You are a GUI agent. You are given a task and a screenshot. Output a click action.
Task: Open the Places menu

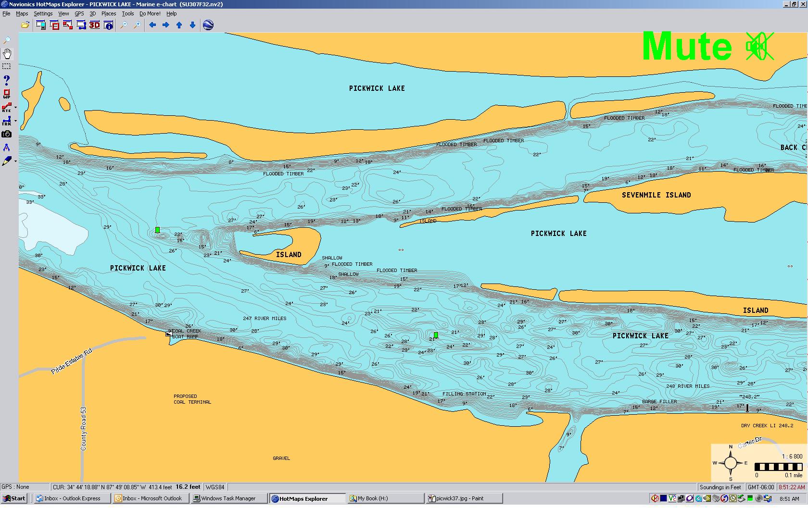[108, 13]
